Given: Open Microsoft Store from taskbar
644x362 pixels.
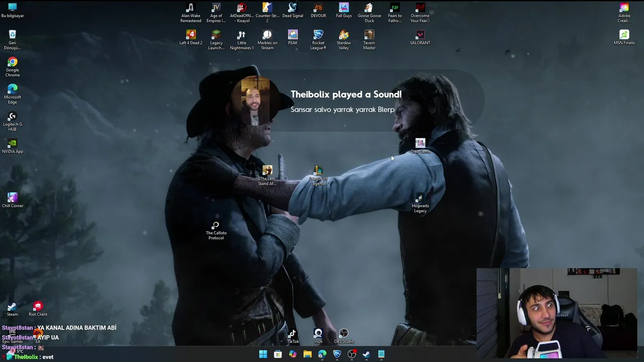Looking at the screenshot, I should [x=278, y=354].
